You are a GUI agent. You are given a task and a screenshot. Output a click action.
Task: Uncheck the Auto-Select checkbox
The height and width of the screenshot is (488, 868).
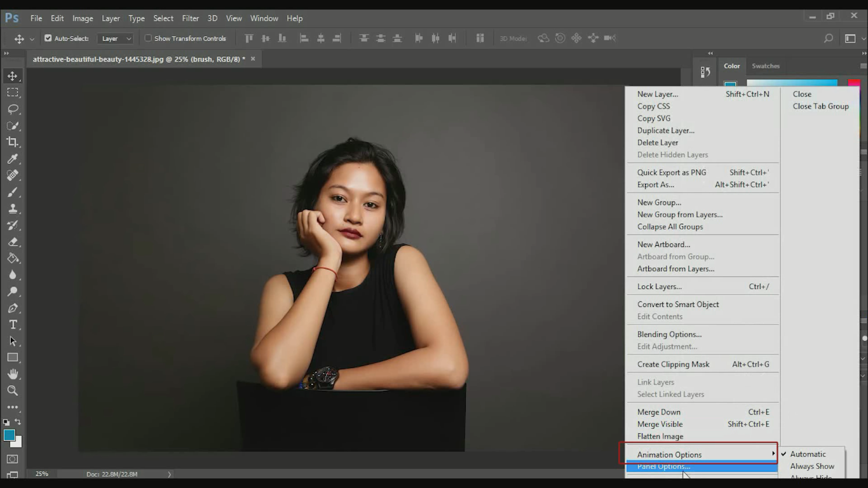click(x=48, y=38)
